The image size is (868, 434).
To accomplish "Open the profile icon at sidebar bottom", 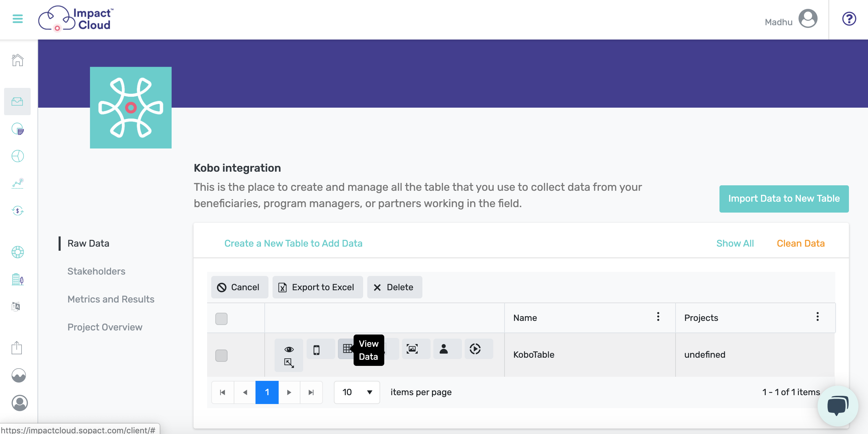I will point(20,403).
